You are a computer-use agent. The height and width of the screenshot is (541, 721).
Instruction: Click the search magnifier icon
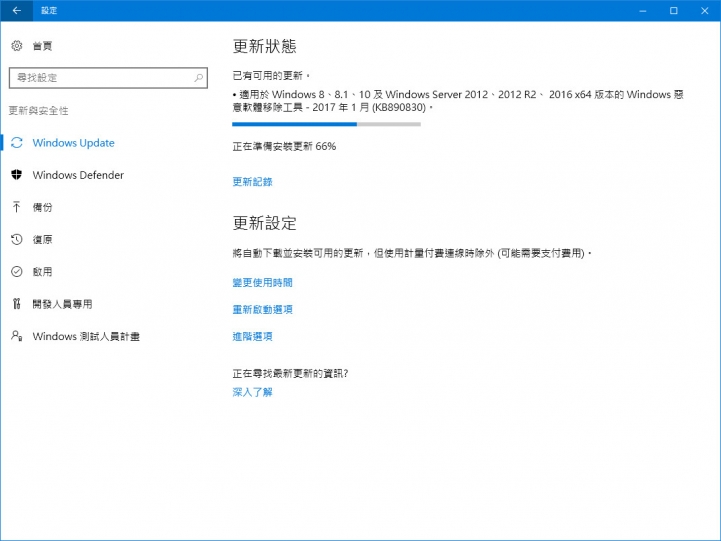coord(199,78)
